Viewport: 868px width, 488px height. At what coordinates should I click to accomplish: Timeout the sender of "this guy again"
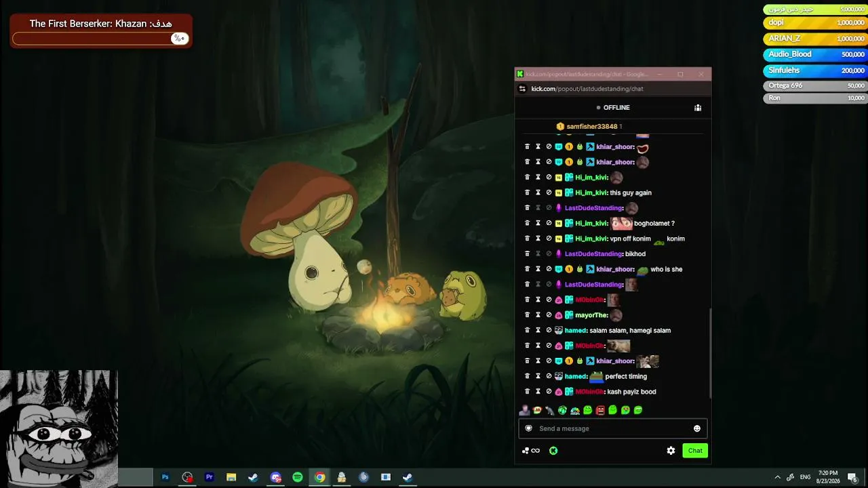click(538, 192)
